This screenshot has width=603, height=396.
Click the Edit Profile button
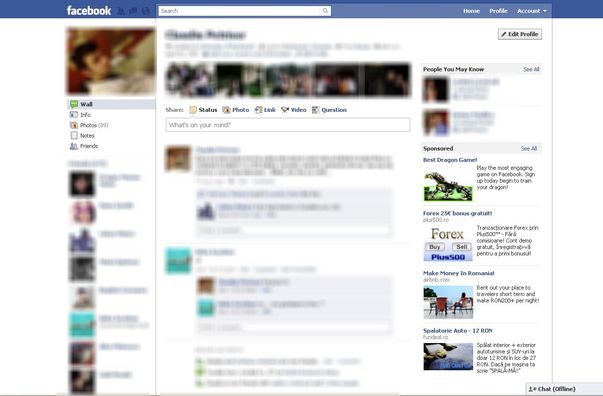tap(520, 34)
